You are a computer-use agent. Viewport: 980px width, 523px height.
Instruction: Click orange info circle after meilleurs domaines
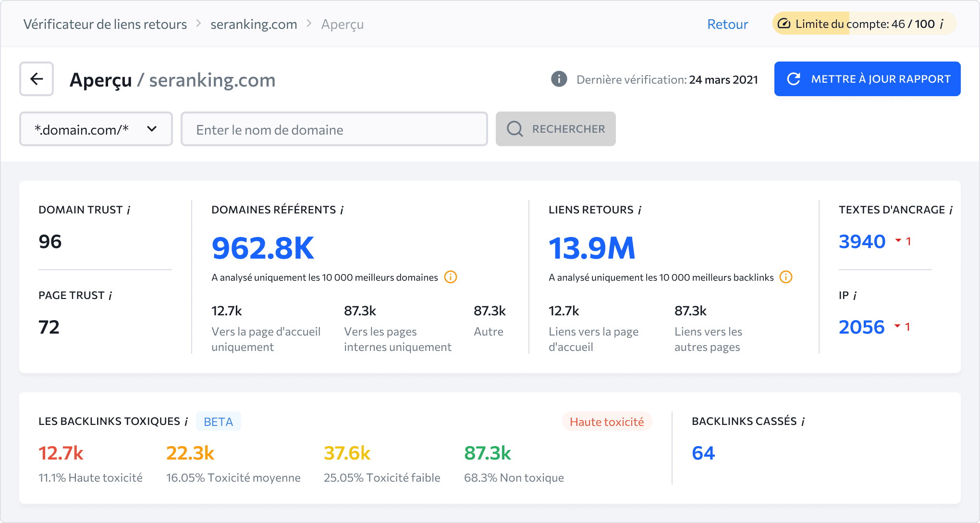(451, 277)
